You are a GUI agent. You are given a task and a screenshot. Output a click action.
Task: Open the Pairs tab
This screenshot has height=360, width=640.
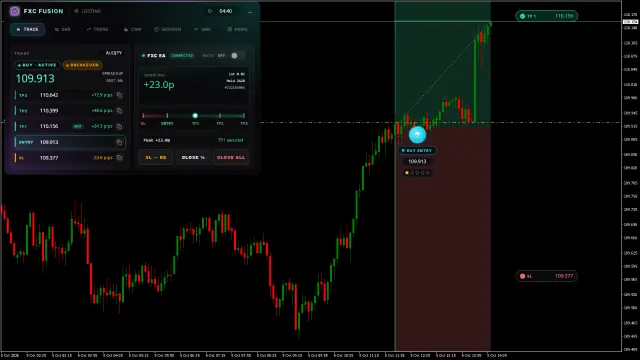(x=237, y=29)
